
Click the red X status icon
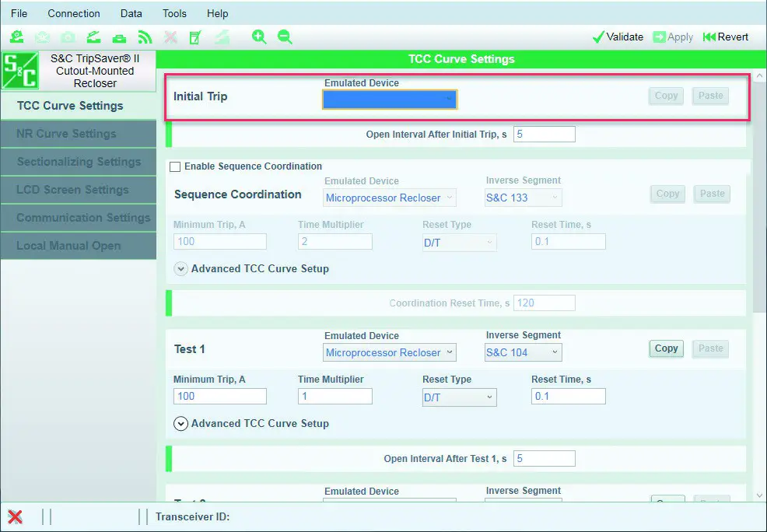click(x=15, y=516)
